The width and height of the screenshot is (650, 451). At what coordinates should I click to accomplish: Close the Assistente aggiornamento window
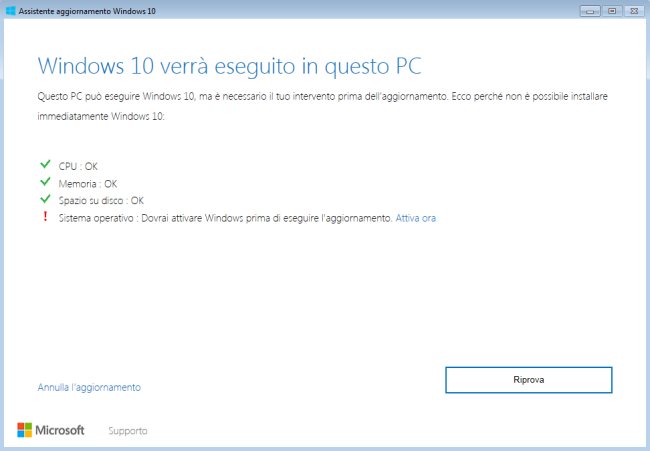point(632,9)
